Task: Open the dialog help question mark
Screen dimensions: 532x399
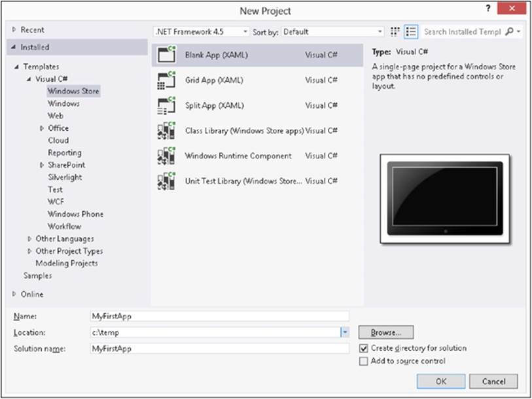Action: (488, 9)
